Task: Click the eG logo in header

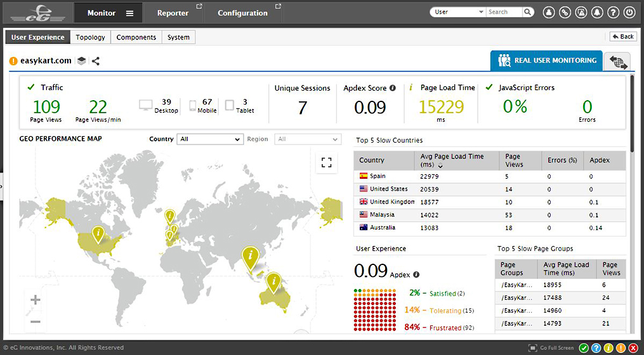Action: pos(38,13)
